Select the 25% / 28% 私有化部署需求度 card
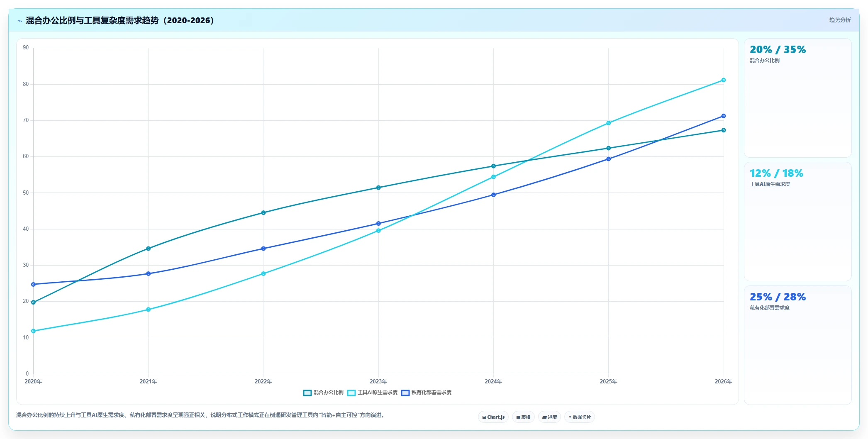The image size is (868, 439). coord(797,345)
